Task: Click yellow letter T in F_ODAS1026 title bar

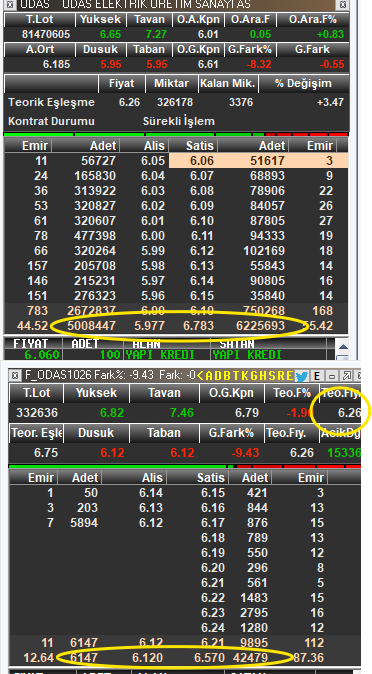Action: (x=236, y=376)
